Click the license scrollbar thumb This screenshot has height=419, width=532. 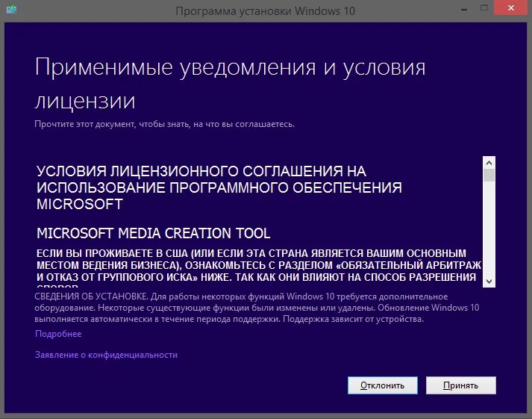tap(489, 176)
